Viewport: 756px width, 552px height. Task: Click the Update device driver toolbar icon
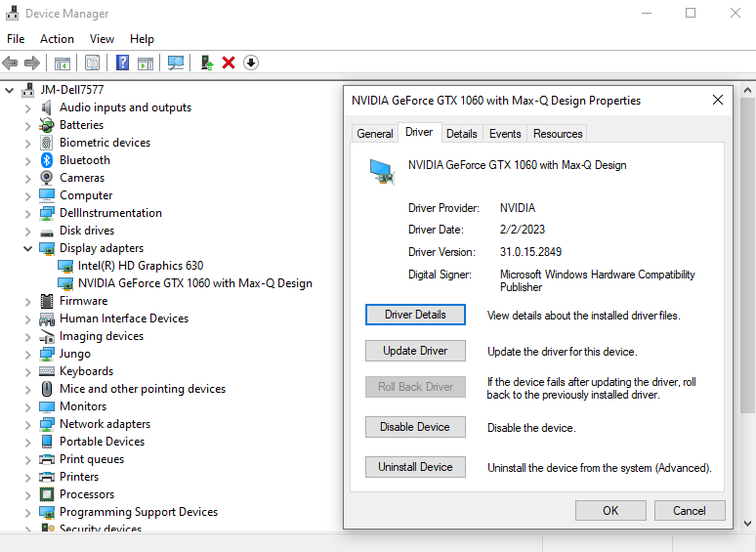[206, 63]
